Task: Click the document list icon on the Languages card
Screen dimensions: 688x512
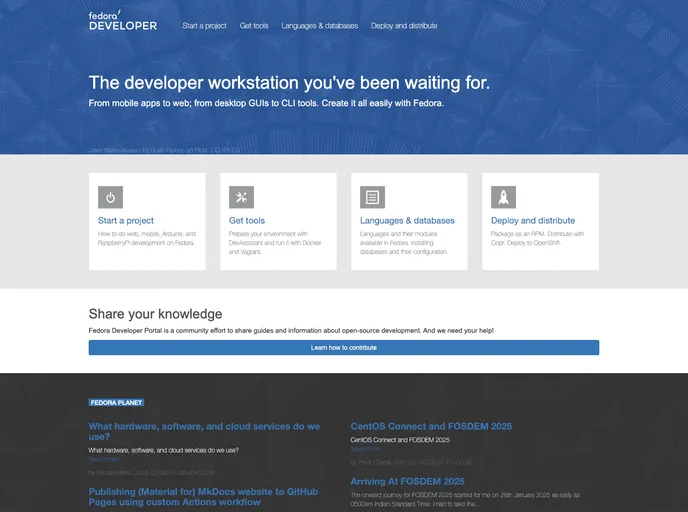Action: [x=373, y=197]
